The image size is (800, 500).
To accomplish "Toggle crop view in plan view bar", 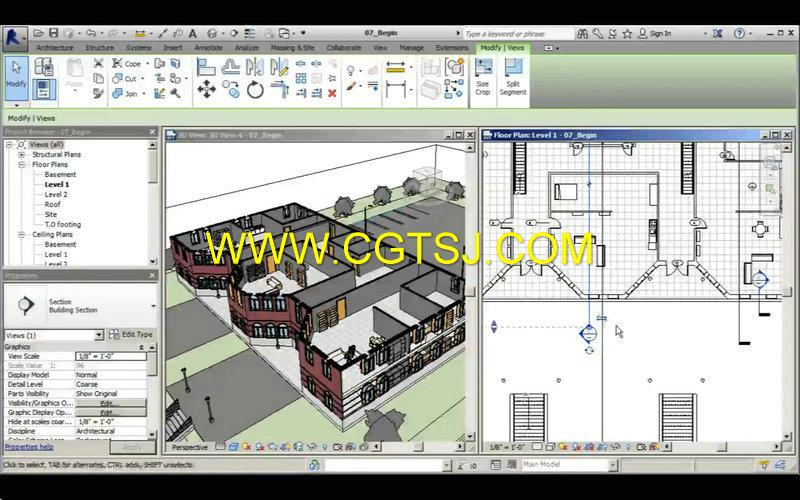I will click(589, 447).
